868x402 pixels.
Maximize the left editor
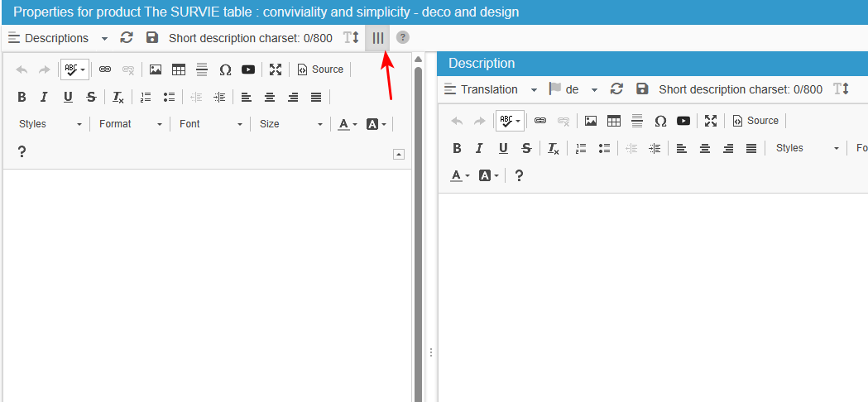point(275,69)
